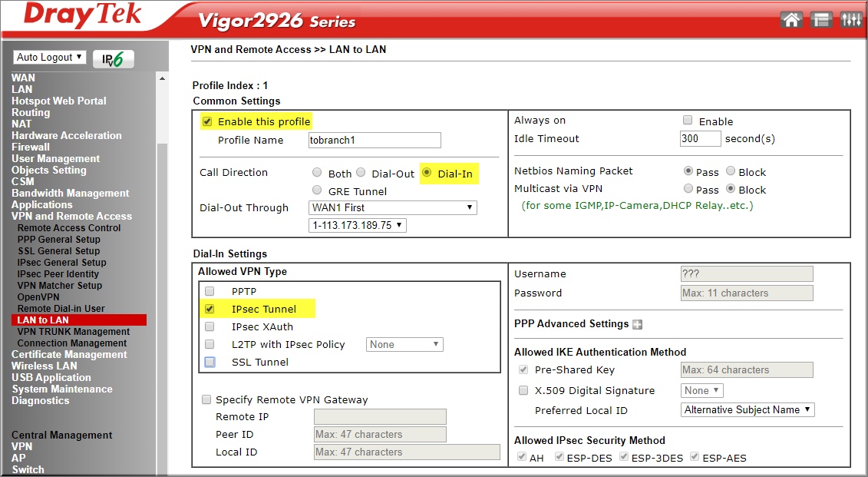The height and width of the screenshot is (477, 868).
Task: Open the dashboard layout icon in header
Action: click(x=821, y=21)
